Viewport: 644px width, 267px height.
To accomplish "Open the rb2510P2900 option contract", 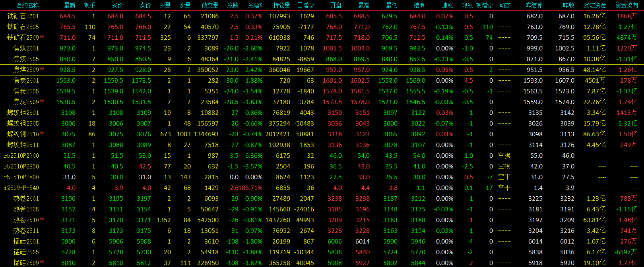I will pyautogui.click(x=21, y=156).
